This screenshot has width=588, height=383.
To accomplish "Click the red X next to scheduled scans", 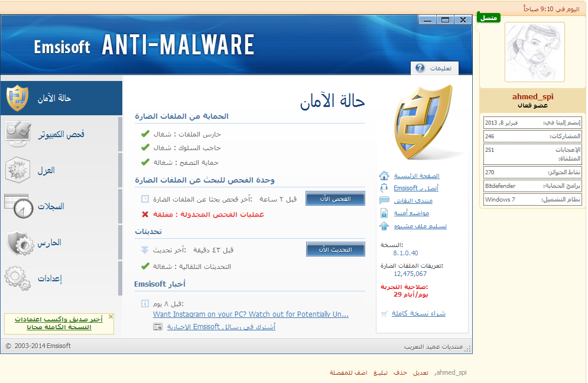I will point(145,214).
